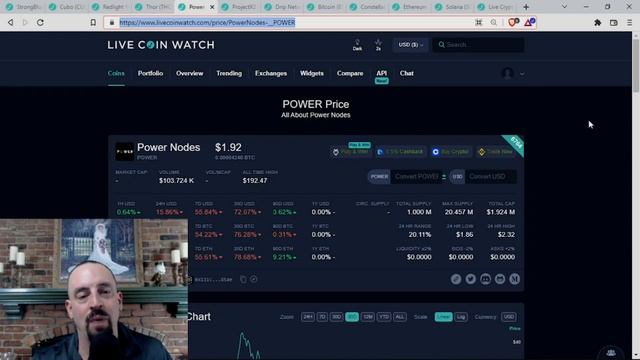Click the Convert USD input field

tap(490, 177)
